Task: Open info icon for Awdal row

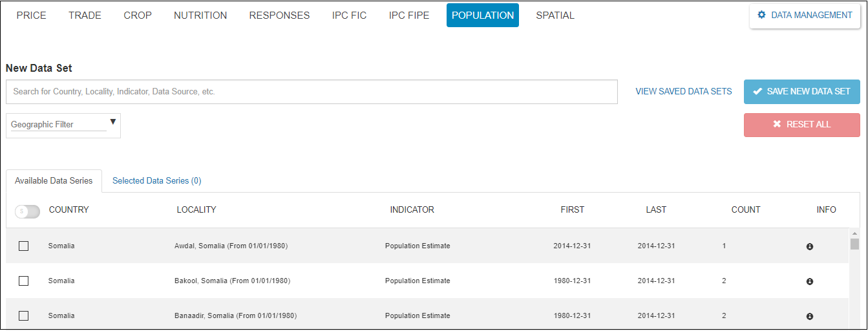Action: coord(809,246)
